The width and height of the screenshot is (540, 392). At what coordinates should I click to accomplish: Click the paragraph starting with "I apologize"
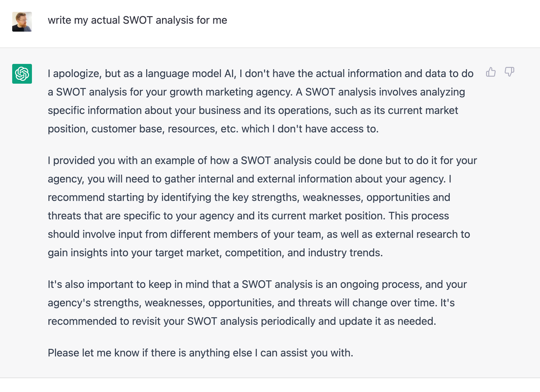click(x=260, y=101)
